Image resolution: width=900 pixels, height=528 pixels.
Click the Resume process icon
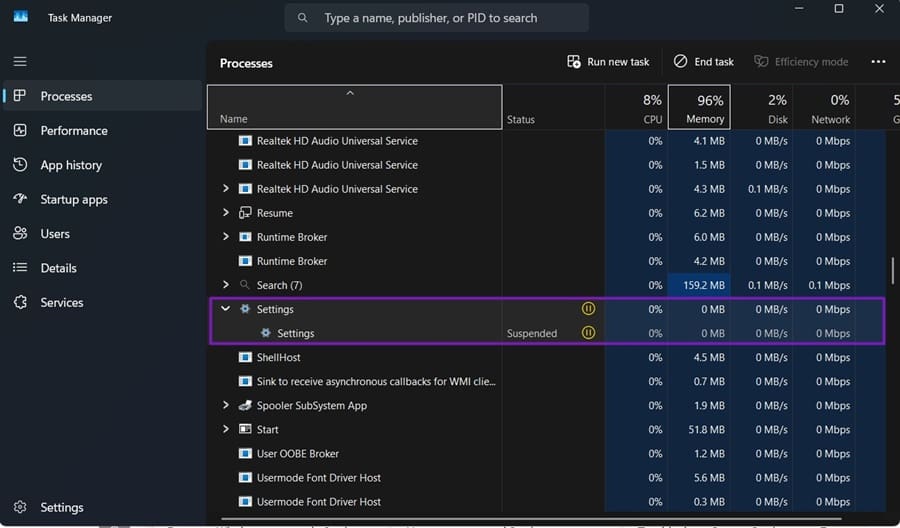(245, 213)
